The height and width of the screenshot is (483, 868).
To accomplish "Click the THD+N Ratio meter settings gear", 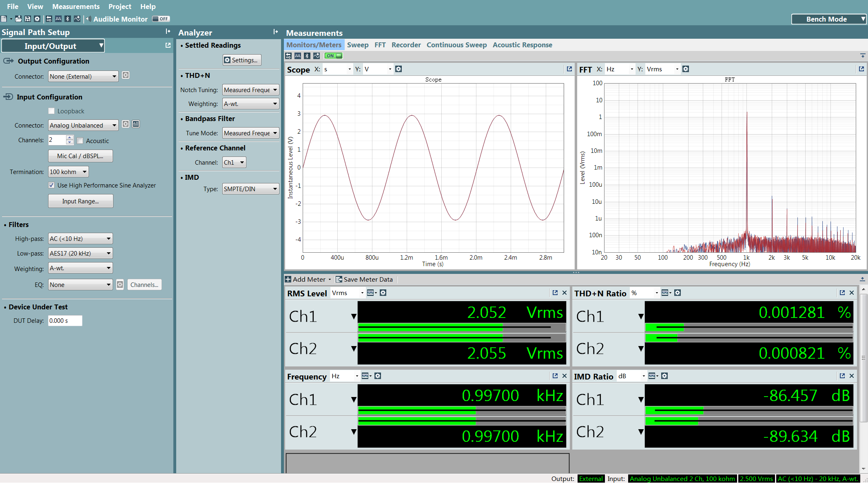I will (678, 293).
